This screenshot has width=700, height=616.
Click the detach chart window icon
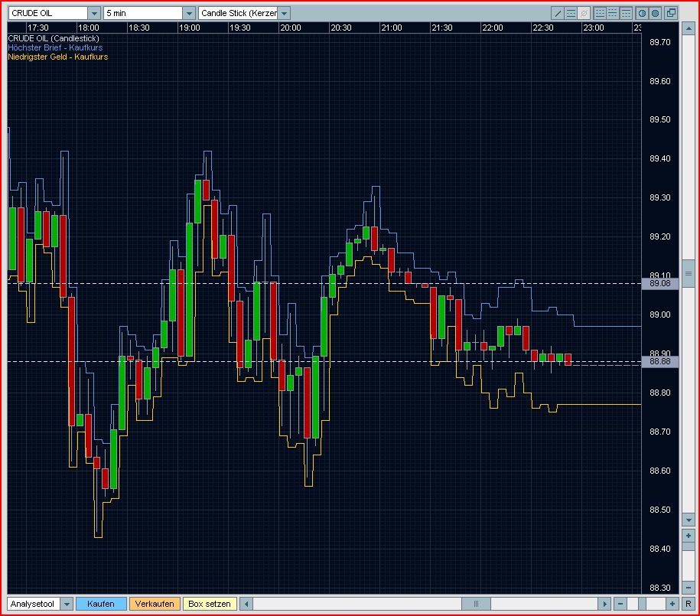[671, 13]
